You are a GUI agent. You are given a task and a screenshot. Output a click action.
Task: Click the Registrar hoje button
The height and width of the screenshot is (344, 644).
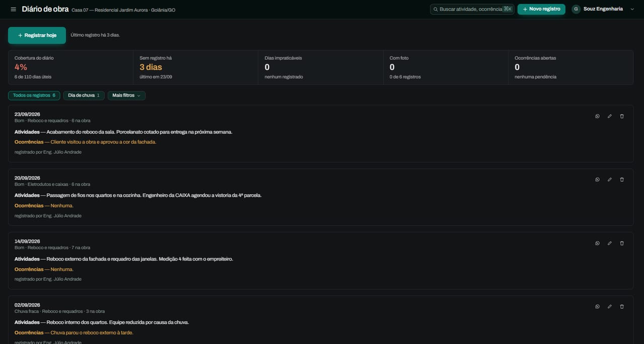(37, 35)
